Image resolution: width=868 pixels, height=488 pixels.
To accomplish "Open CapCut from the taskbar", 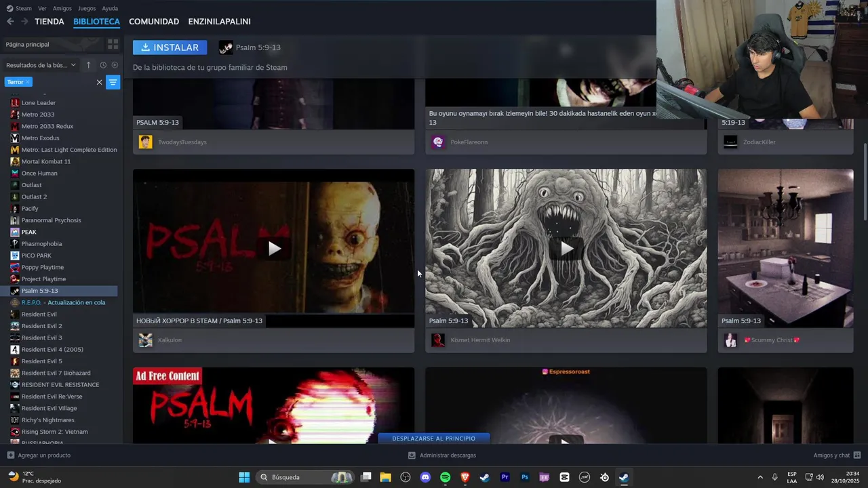I will (564, 477).
